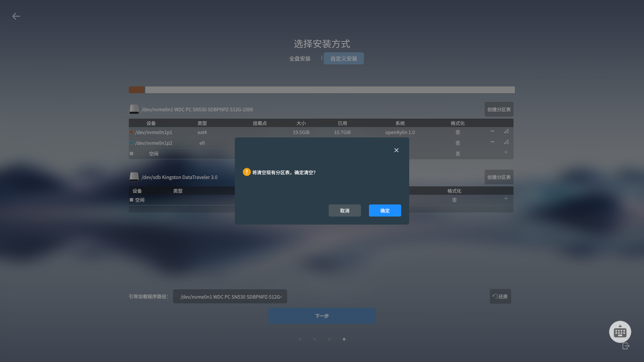The image size is (644, 362).
Task: Click the orange segment of the partition bar
Action: pyautogui.click(x=137, y=90)
